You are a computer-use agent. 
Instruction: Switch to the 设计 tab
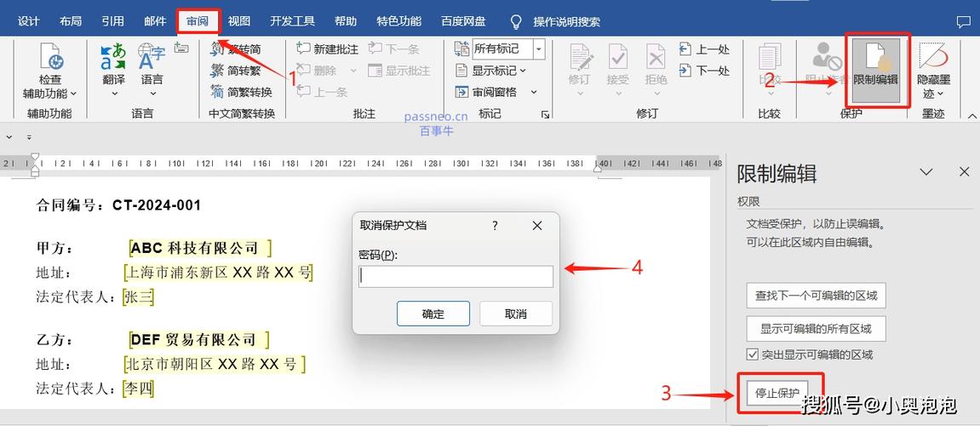[x=29, y=21]
